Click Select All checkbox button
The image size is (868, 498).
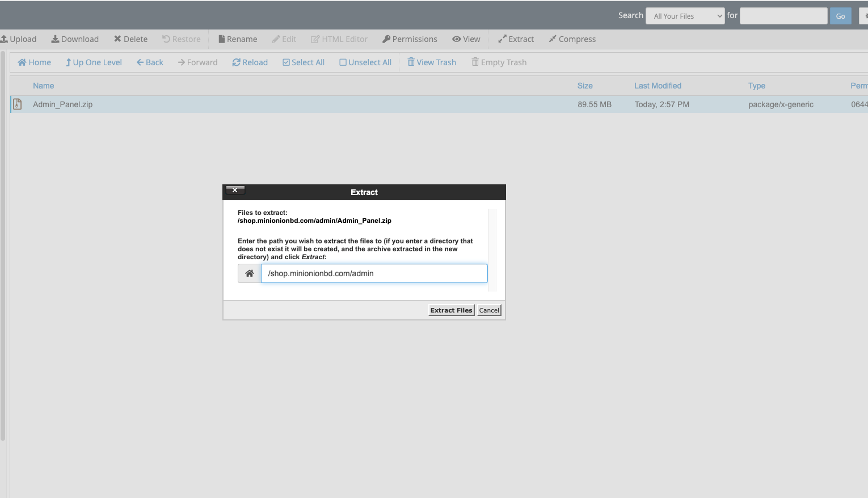coord(304,62)
